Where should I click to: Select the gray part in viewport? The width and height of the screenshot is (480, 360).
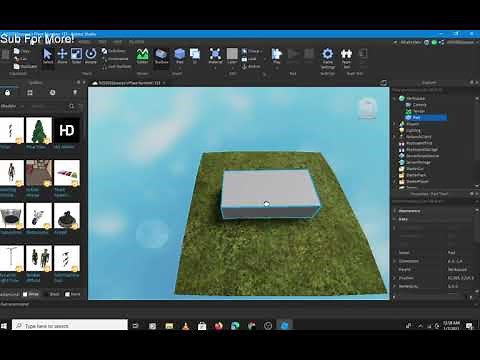point(270,193)
